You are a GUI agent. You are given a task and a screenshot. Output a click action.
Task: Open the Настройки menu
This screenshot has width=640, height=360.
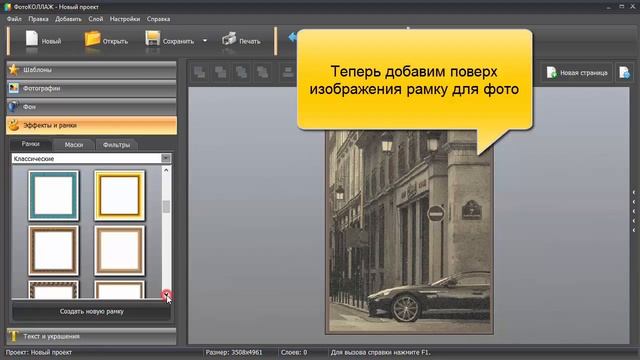pyautogui.click(x=125, y=19)
